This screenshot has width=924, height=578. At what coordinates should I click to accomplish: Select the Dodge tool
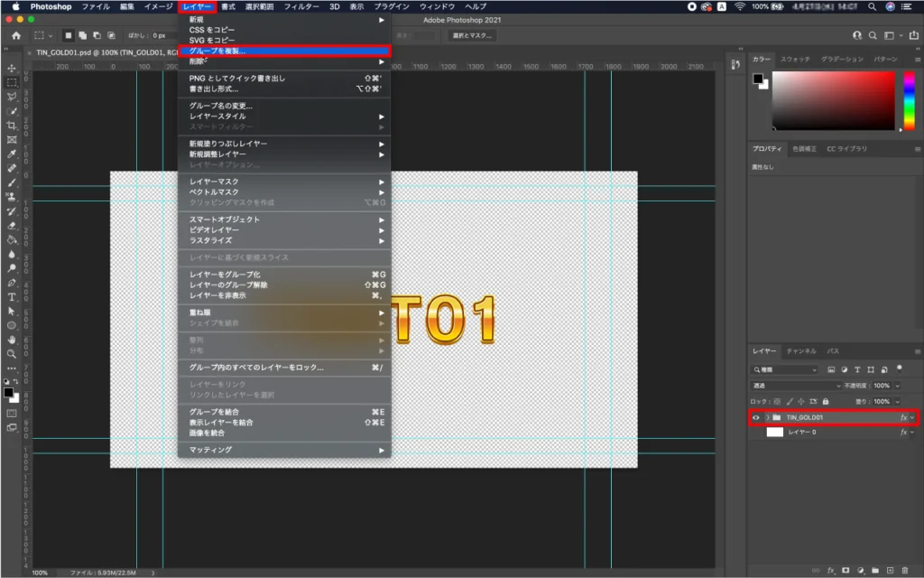11,268
